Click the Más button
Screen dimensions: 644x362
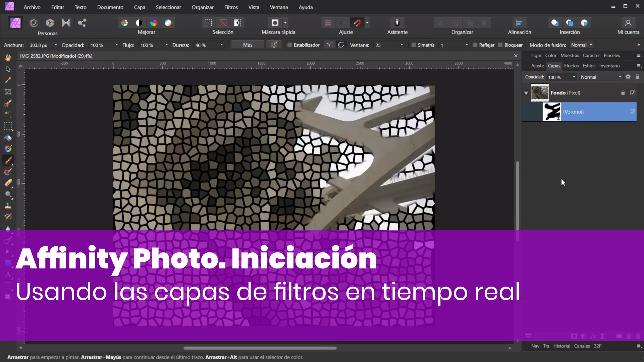(x=248, y=45)
